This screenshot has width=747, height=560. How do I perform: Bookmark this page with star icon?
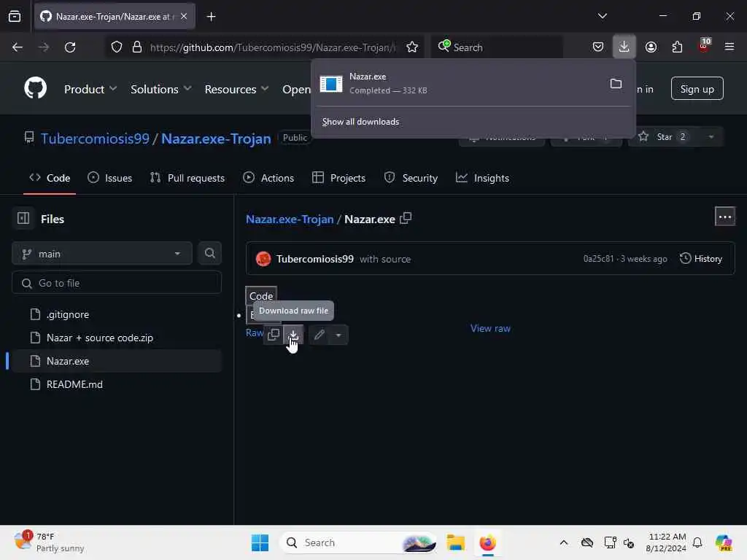pos(412,47)
